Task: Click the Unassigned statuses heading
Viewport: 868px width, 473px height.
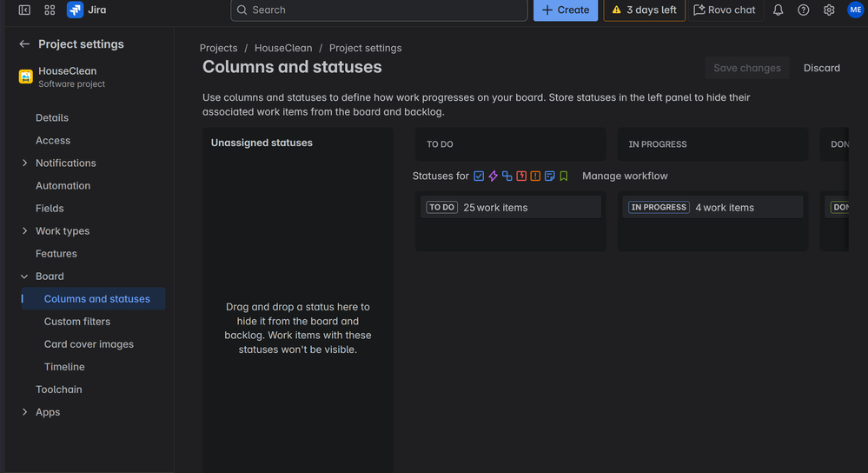Action: coord(262,143)
